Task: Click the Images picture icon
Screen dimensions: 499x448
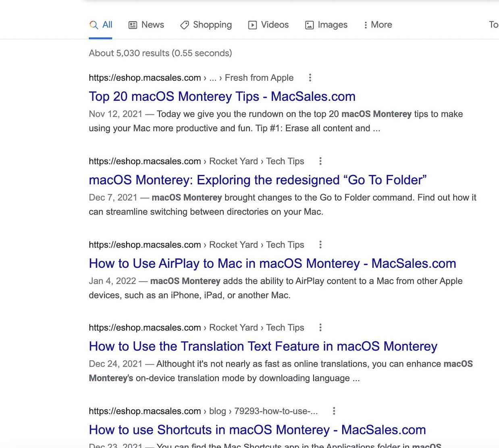Action: pos(309,25)
